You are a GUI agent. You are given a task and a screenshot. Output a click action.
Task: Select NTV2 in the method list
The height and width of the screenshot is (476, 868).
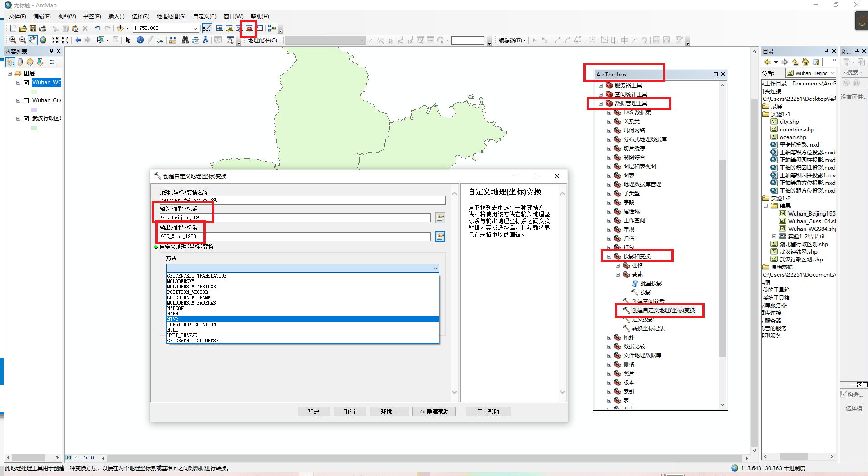coord(302,319)
